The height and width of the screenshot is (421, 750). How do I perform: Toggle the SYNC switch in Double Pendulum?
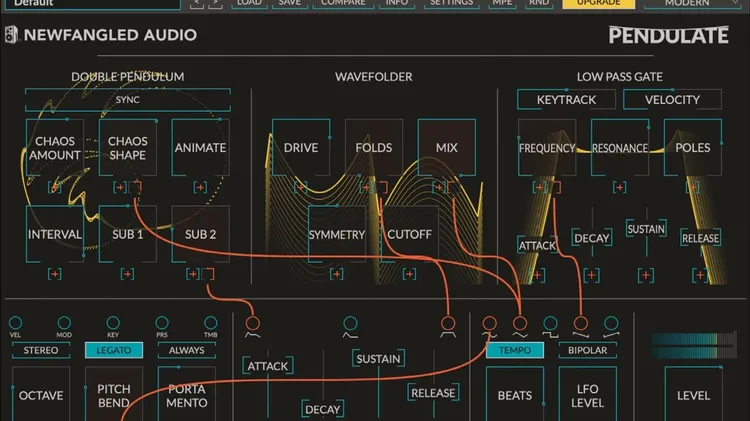point(128,100)
